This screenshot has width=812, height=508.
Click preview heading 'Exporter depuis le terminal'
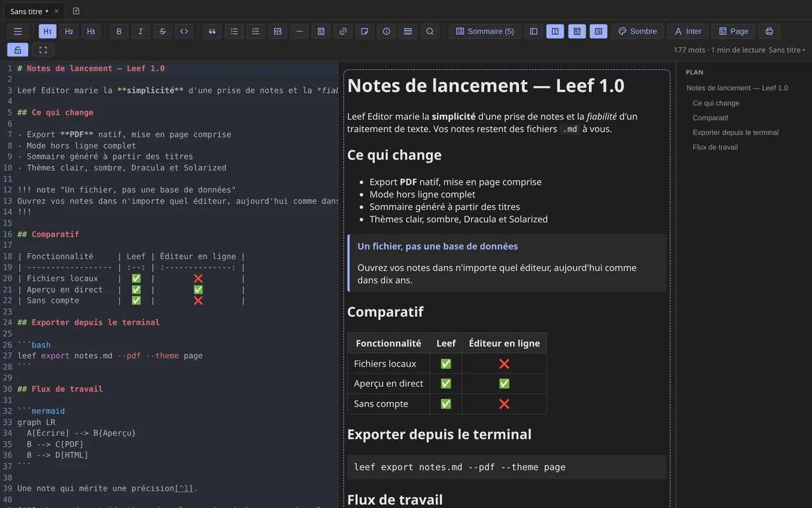[439, 434]
